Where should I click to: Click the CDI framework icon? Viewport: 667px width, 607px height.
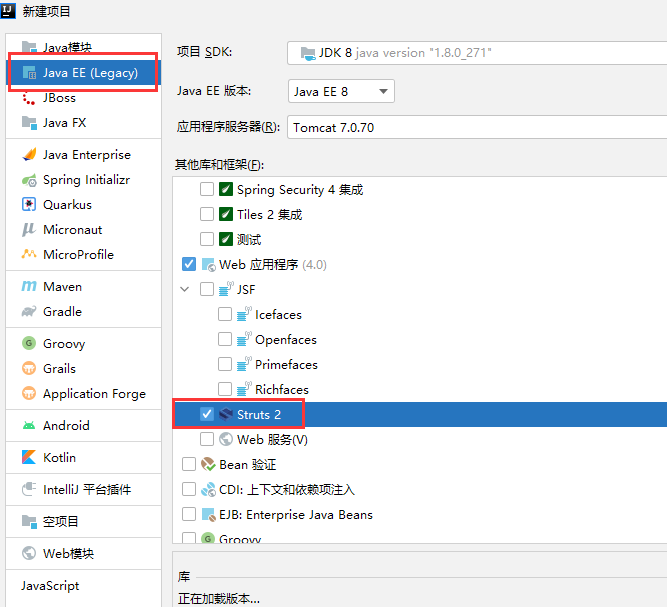point(208,489)
